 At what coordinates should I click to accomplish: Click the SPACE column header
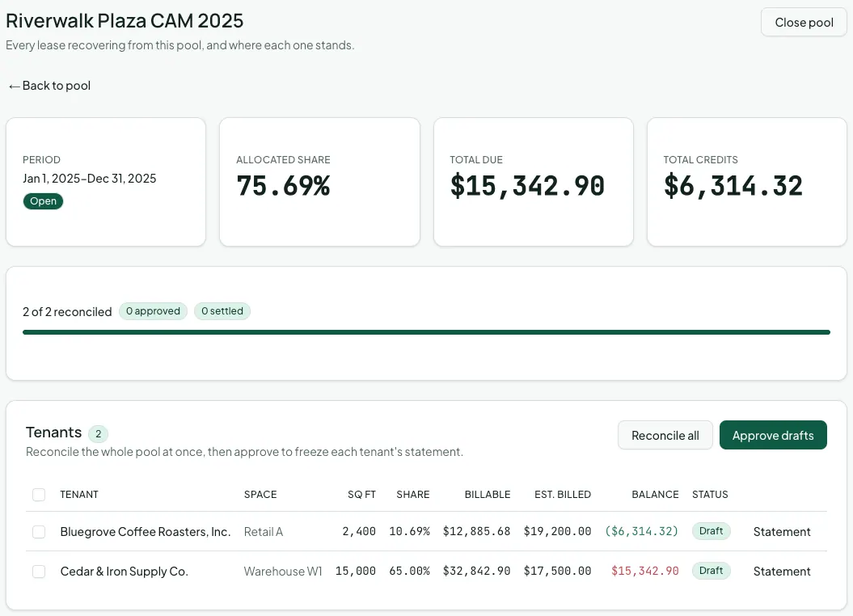coord(260,494)
